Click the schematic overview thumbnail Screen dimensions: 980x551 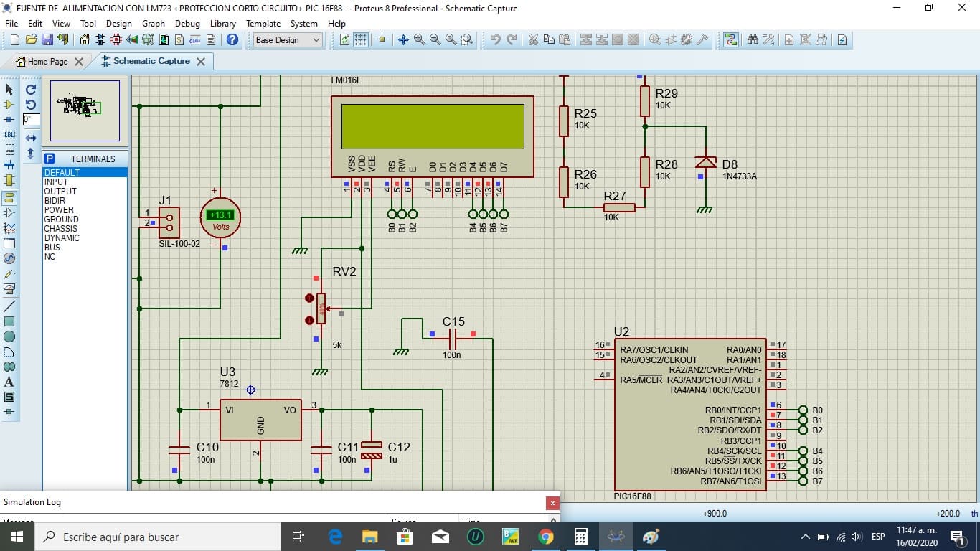[85, 110]
